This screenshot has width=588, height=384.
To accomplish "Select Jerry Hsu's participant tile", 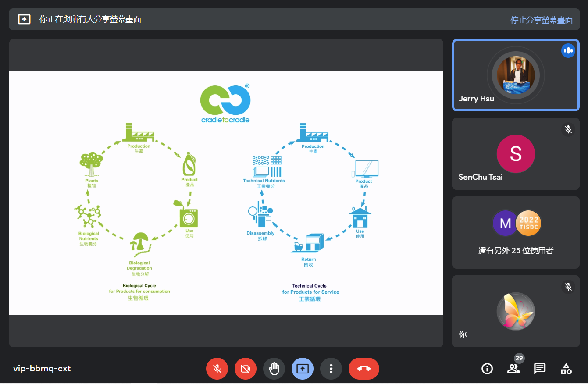I will coord(516,75).
